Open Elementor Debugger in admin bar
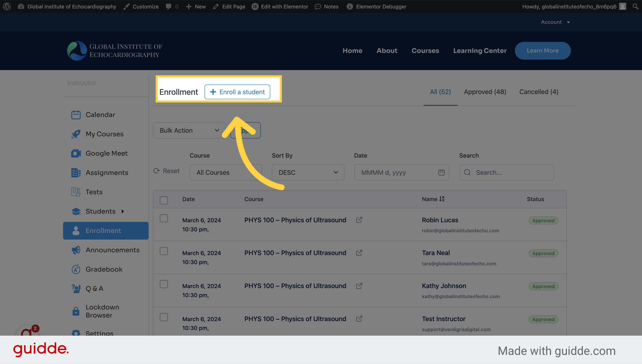 pyautogui.click(x=376, y=6)
